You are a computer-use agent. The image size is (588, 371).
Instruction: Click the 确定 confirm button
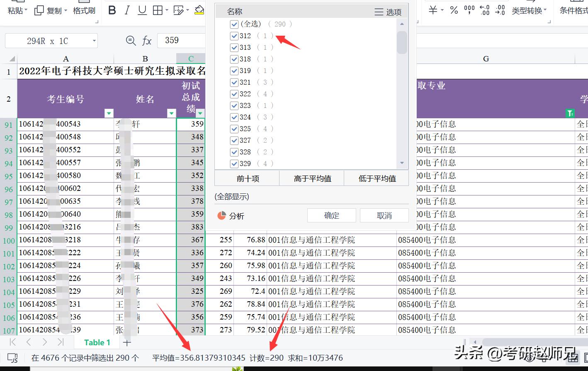pos(331,215)
